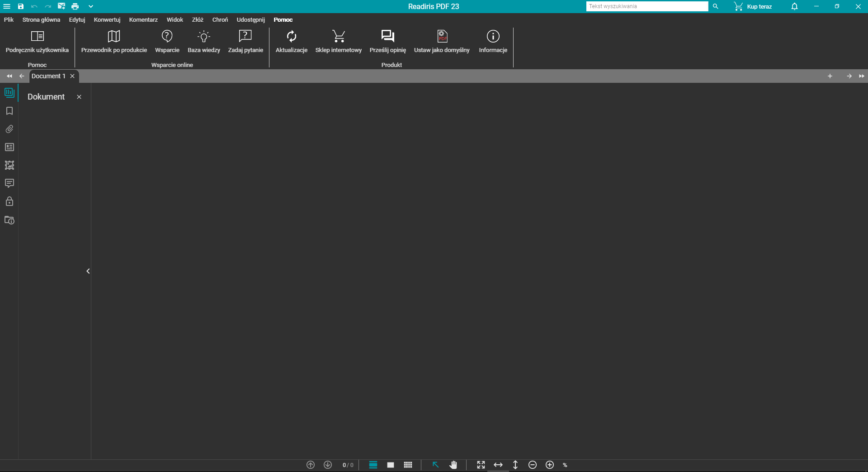Click Prześlij opinię
The image size is (868, 472).
click(x=388, y=42)
